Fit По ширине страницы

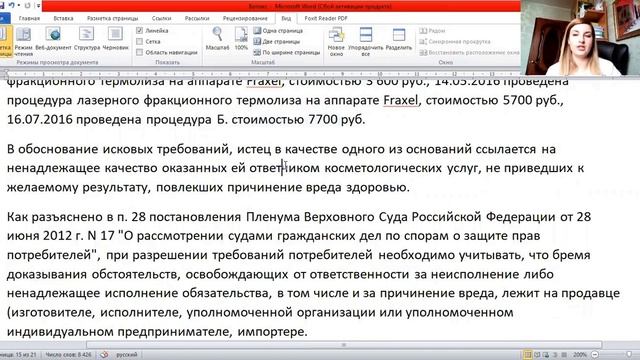(x=287, y=52)
